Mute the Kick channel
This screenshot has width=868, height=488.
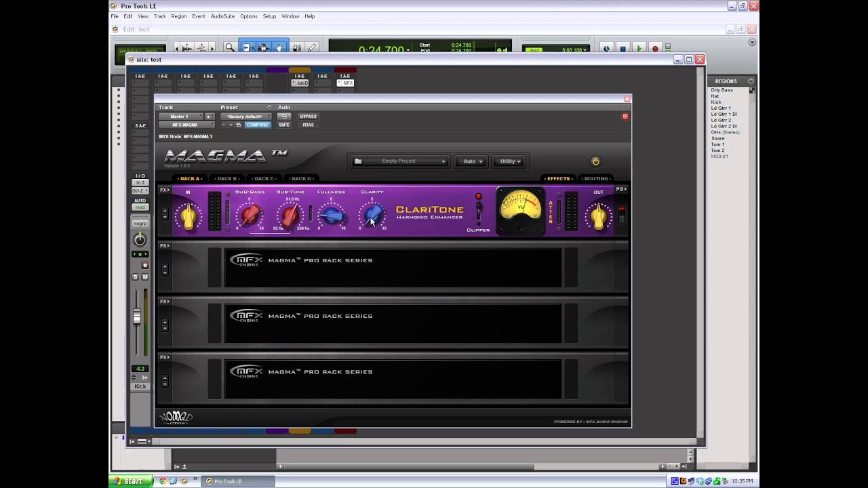[x=144, y=277]
